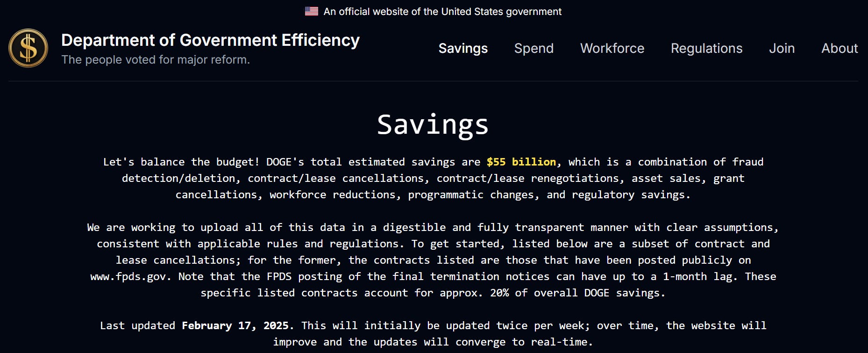This screenshot has width=868, height=353.
Task: Select the Join nav item
Action: 782,48
